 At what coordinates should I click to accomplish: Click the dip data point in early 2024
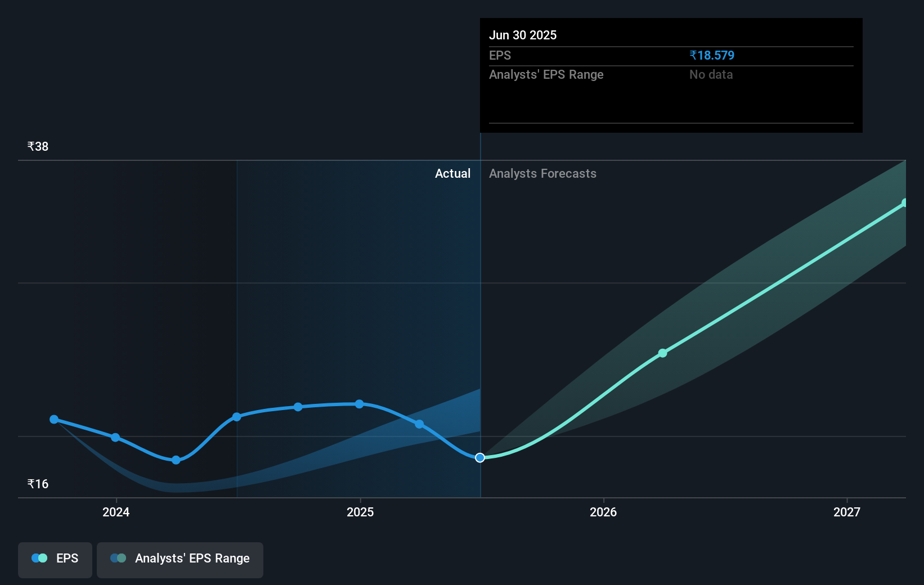(x=176, y=460)
